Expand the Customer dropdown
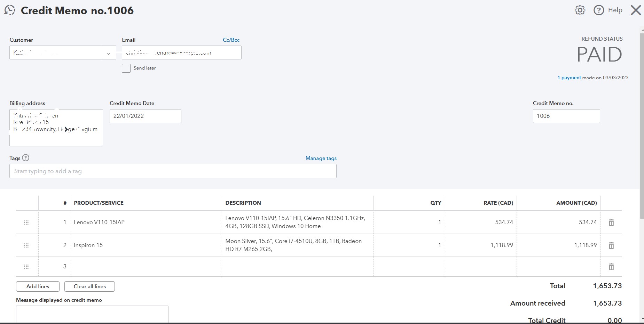 109,53
